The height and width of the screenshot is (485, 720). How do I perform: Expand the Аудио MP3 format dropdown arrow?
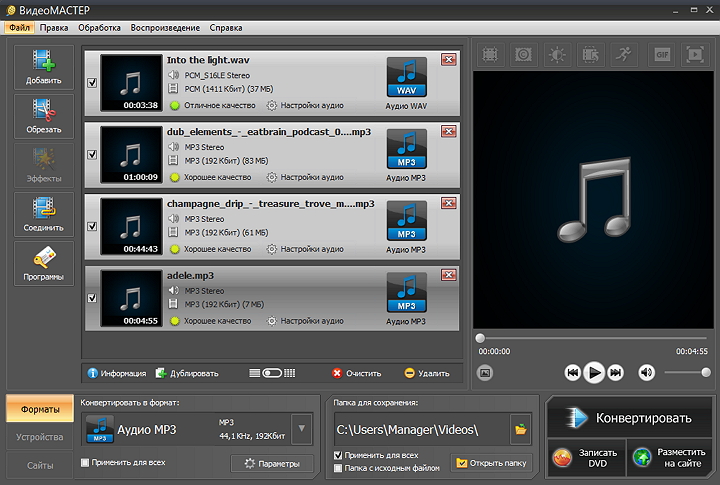point(302,429)
